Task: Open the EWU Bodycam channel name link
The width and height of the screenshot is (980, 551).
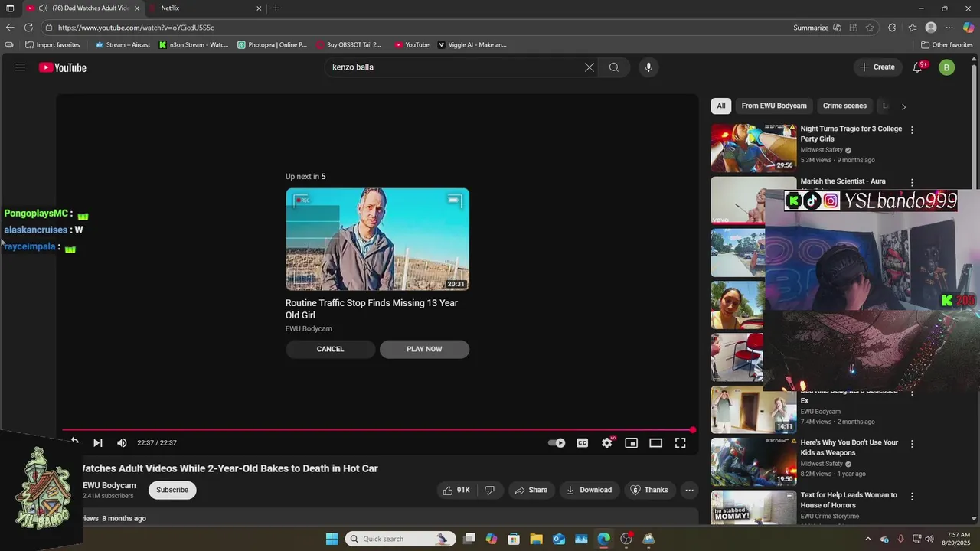Action: point(109,485)
